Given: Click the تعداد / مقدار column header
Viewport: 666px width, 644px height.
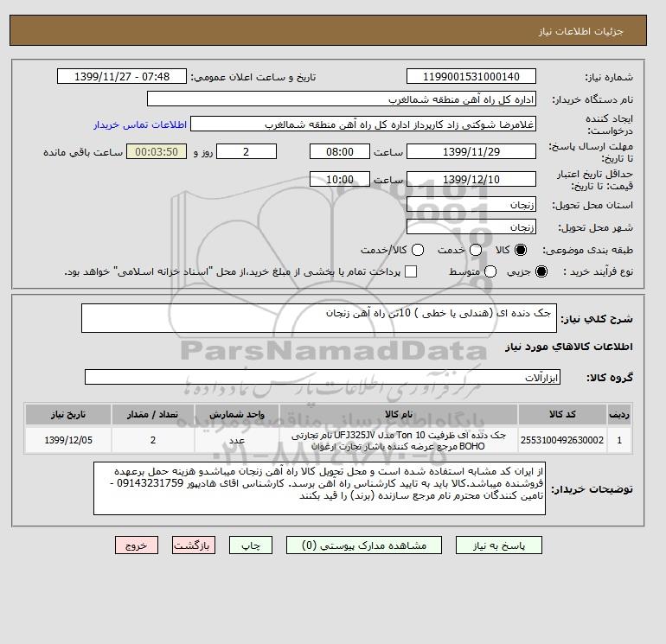Looking at the screenshot, I should (153, 415).
